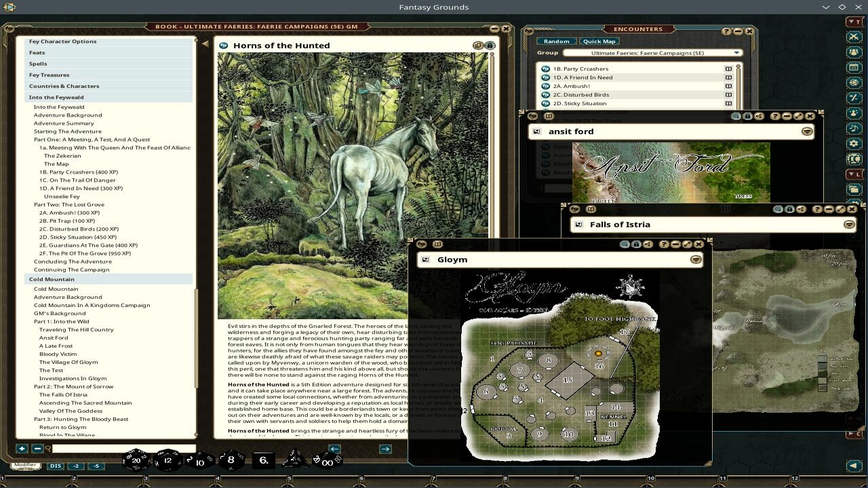This screenshot has width=868, height=488.
Task: Click the magnifier zoom icon on the Gloym window
Action: coord(625,244)
